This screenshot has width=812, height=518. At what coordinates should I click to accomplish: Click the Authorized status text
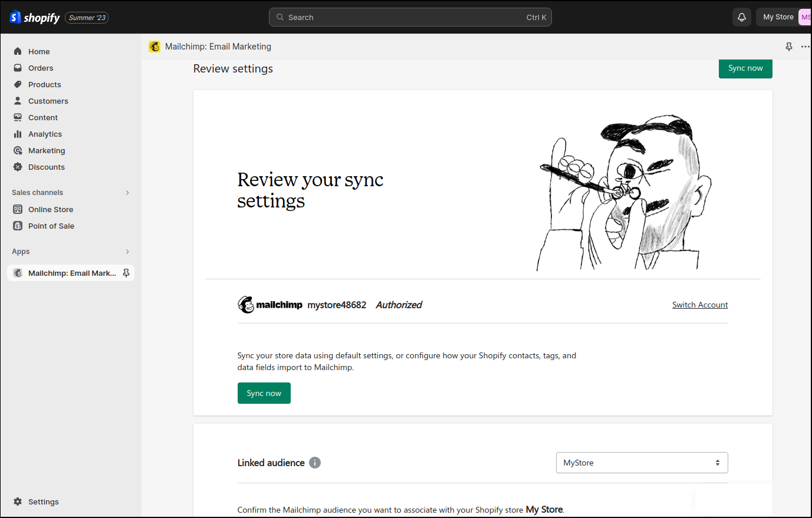click(x=399, y=305)
